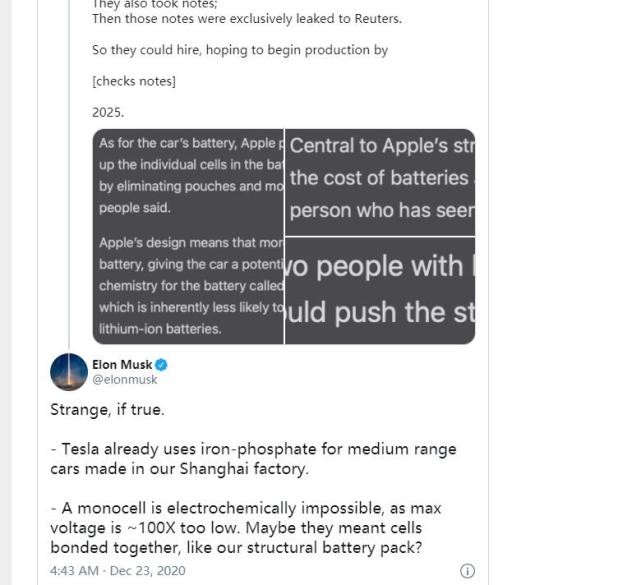The height and width of the screenshot is (585, 641).
Task: Click "cars made in our Shanghai factory" line
Action: click(180, 468)
